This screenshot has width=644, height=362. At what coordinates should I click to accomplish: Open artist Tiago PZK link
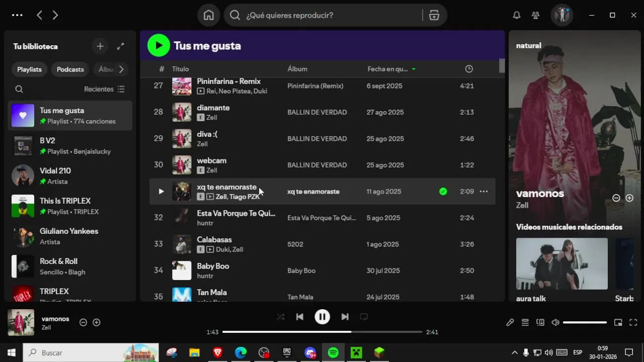[x=245, y=197]
